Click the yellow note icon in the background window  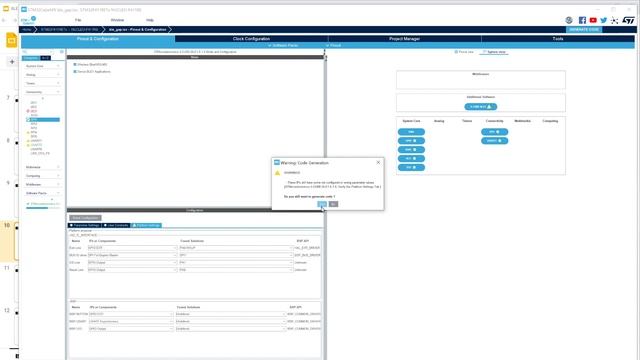pyautogui.click(x=11, y=40)
